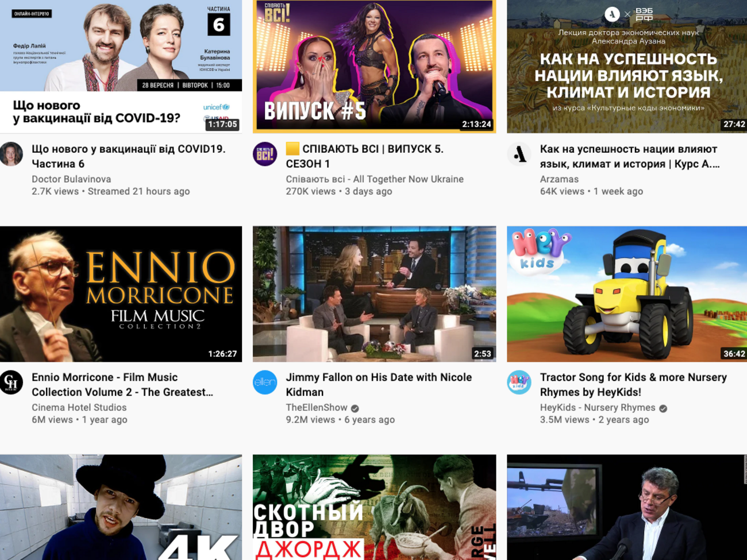Image resolution: width=747 pixels, height=560 pixels.
Task: Open the Doctor Bulavinova channel avatar
Action: point(11,154)
